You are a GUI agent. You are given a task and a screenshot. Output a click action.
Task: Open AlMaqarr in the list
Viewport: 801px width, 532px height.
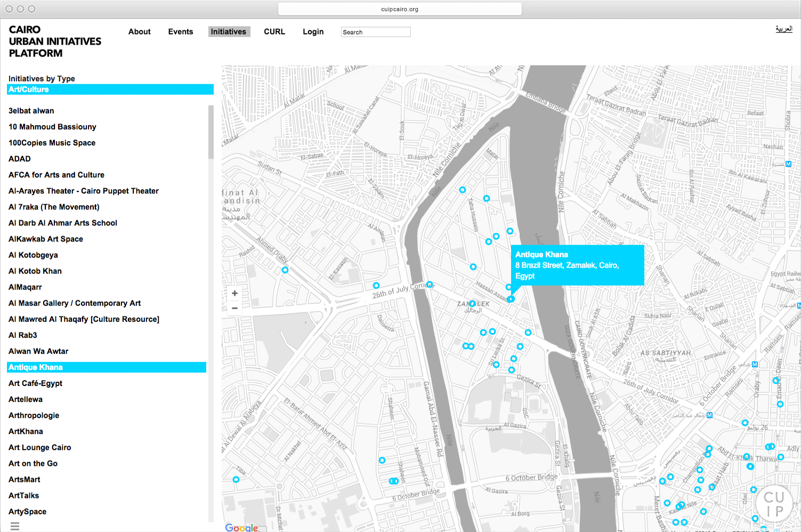pos(25,287)
